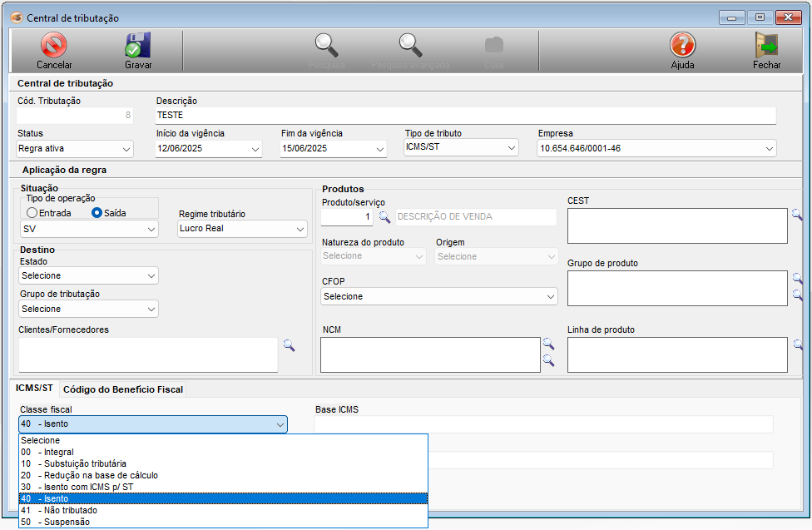This screenshot has width=812, height=530.
Task: Click the Cancelar toolbar icon
Action: [54, 48]
